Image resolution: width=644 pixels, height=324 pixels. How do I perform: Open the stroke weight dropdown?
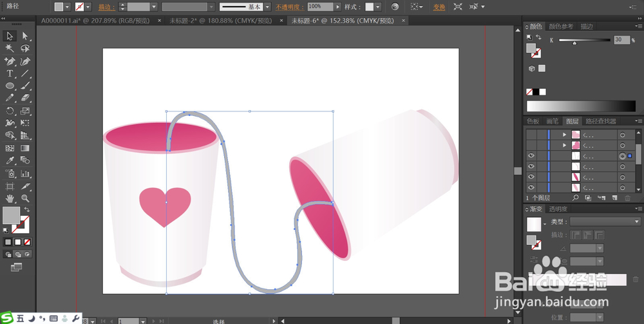pyautogui.click(x=154, y=7)
